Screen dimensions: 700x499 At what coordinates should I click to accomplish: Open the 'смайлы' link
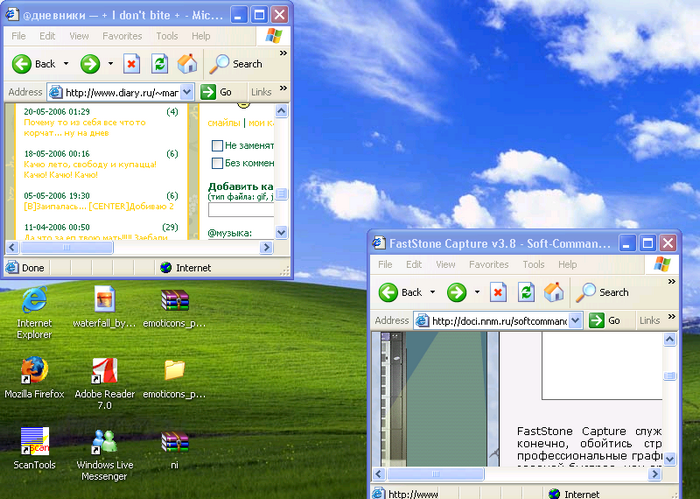(x=224, y=123)
